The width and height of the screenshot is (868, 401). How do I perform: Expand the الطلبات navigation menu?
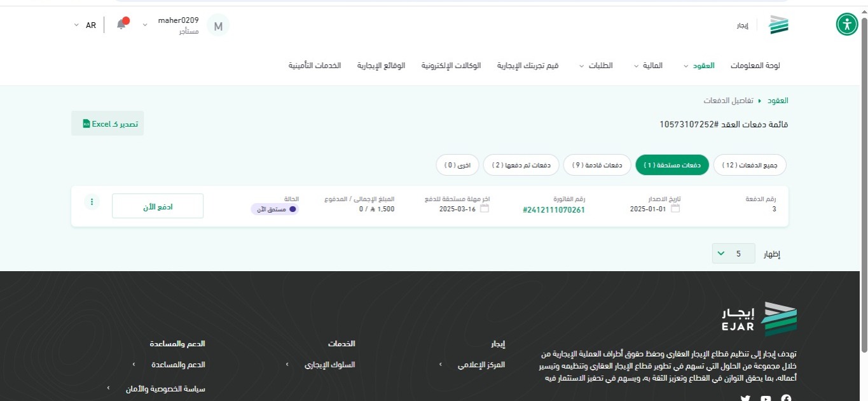pyautogui.click(x=596, y=66)
